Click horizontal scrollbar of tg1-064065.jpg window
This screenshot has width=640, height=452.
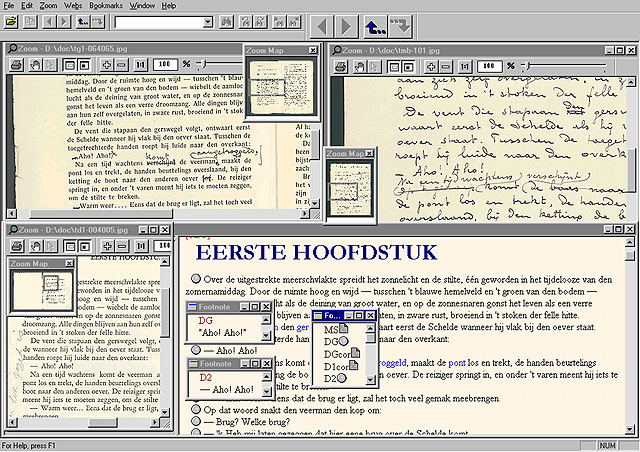point(158,213)
